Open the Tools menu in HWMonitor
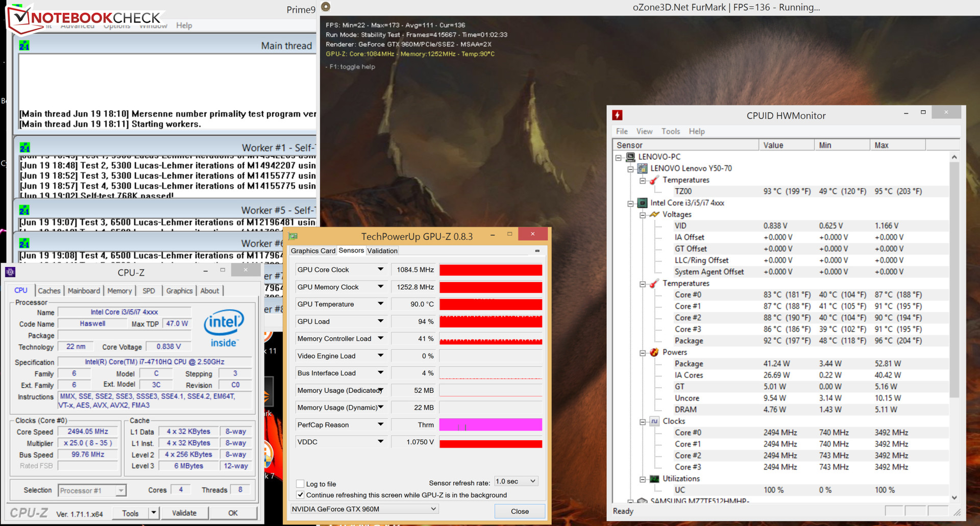The height and width of the screenshot is (526, 980). click(671, 131)
